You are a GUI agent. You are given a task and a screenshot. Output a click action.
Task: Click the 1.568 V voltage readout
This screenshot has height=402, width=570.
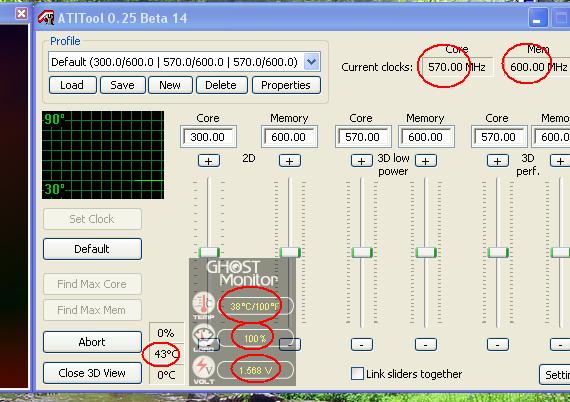coord(255,370)
